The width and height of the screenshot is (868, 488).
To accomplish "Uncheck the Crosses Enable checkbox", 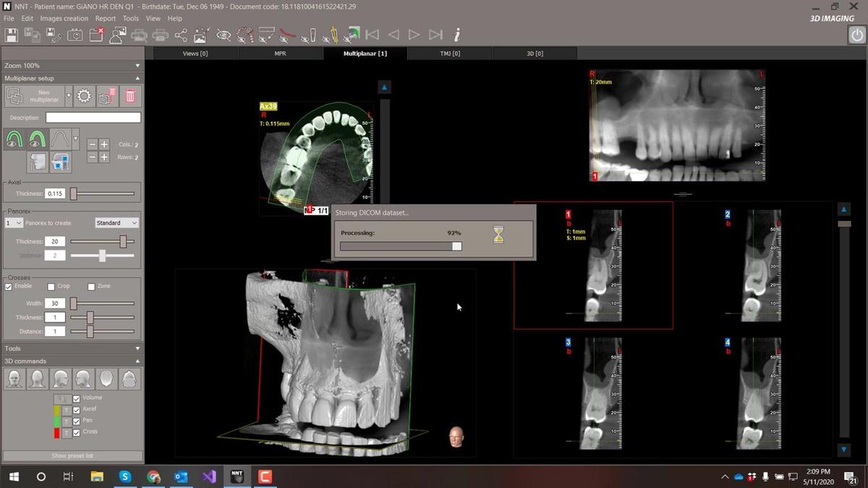I will tap(9, 287).
